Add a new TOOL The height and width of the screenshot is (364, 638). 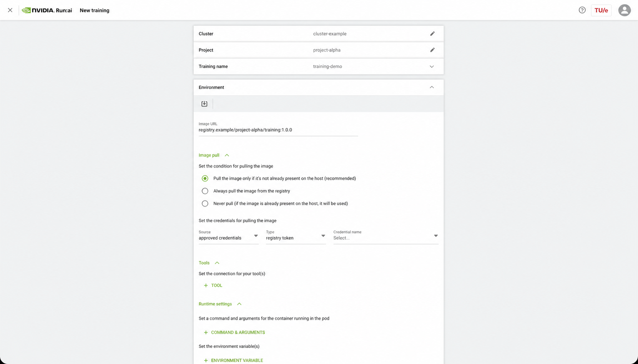tap(213, 286)
